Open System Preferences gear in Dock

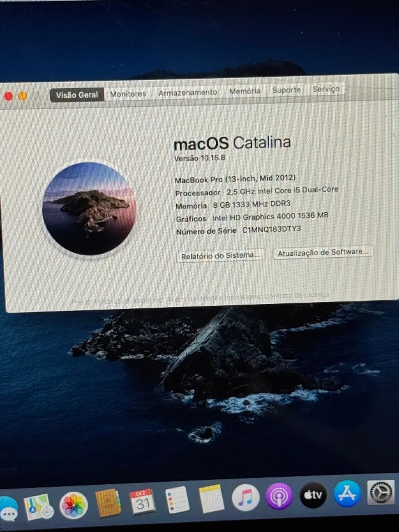pos(380,493)
